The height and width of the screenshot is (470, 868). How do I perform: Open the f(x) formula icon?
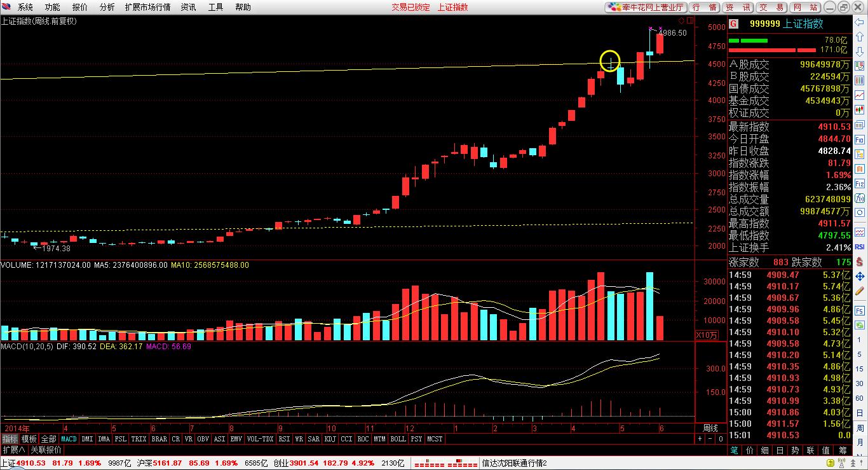pos(860,198)
